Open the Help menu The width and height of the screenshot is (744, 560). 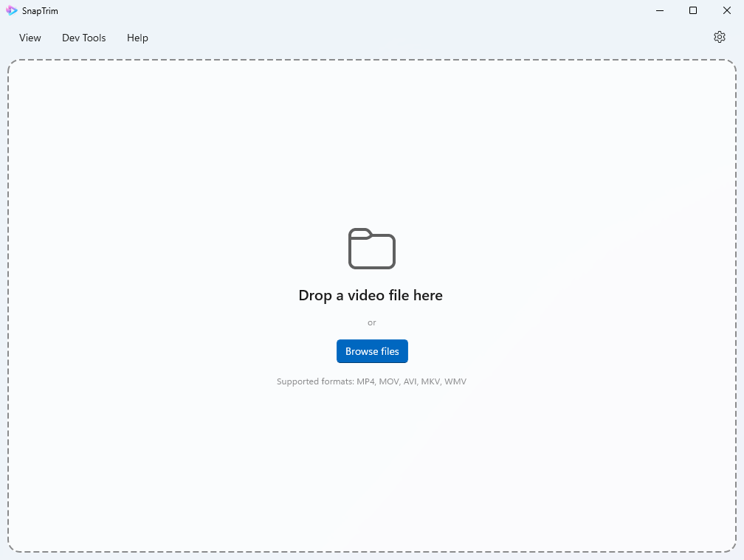click(x=137, y=38)
